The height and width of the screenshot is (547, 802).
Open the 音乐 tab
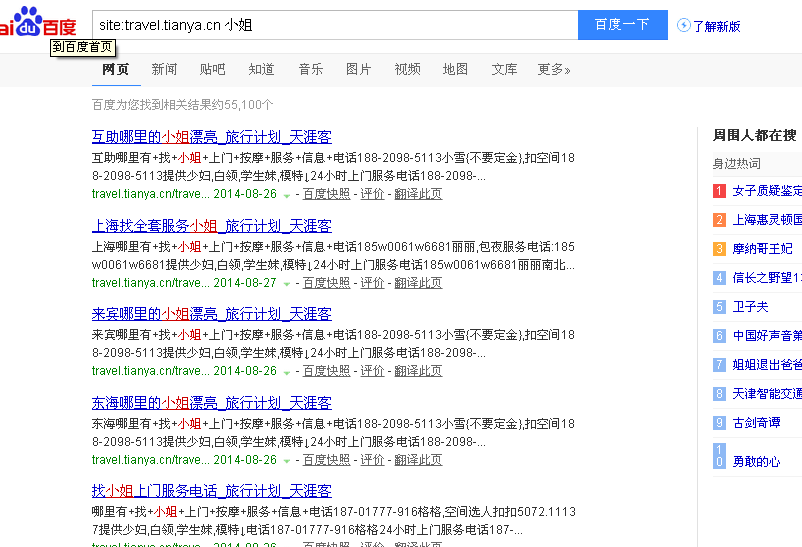[310, 69]
